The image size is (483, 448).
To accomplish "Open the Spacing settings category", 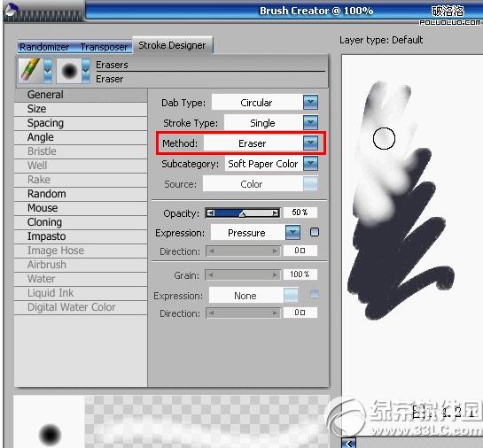I will pyautogui.click(x=81, y=123).
